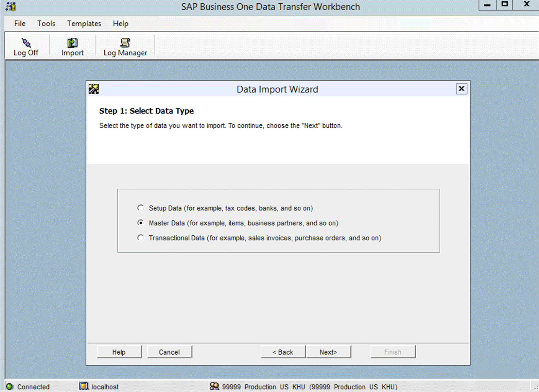The height and width of the screenshot is (392, 539).
Task: Open Log Manager scroll icon
Action: [x=125, y=42]
